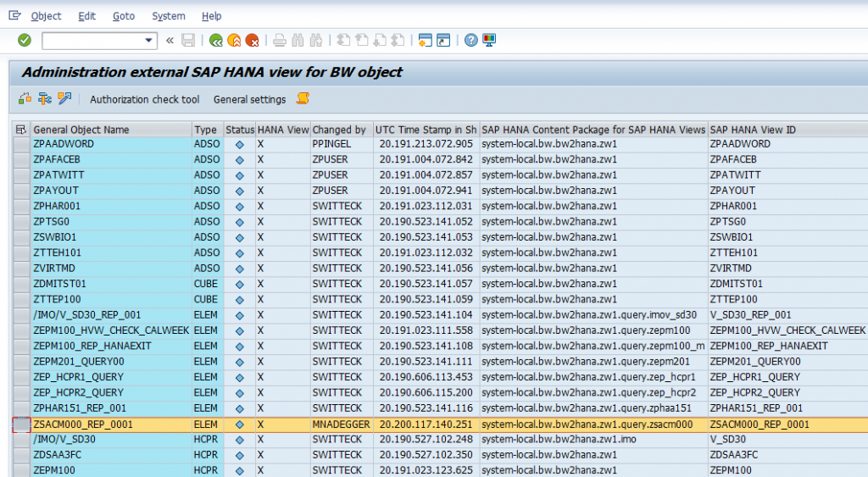Click the object name cell ZPAYOUT
This screenshot has width=868, height=477.
[x=111, y=191]
